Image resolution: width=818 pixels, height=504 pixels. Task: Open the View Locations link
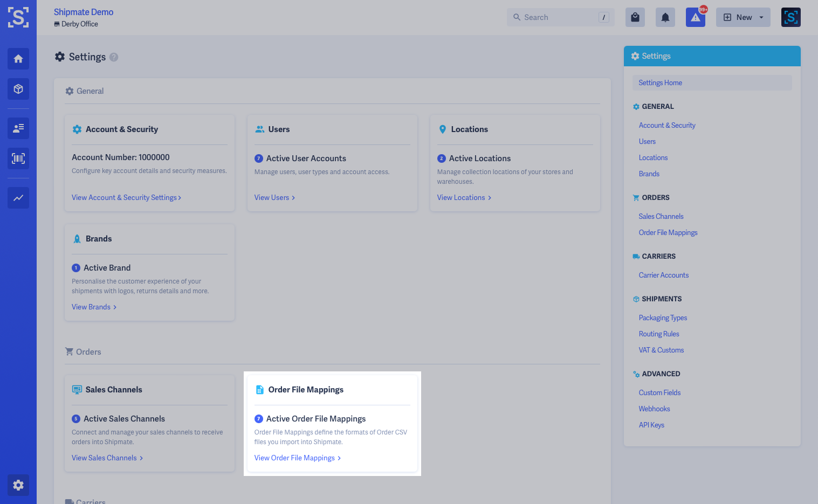(464, 198)
